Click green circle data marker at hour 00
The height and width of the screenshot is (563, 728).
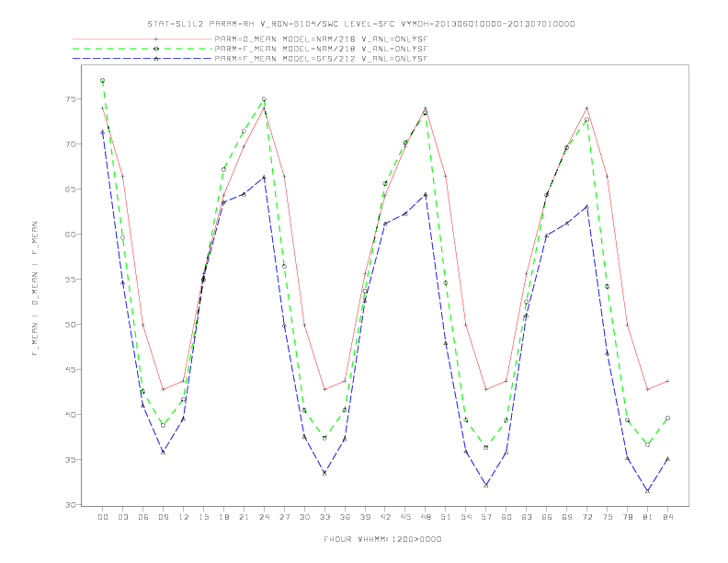pyautogui.click(x=103, y=80)
